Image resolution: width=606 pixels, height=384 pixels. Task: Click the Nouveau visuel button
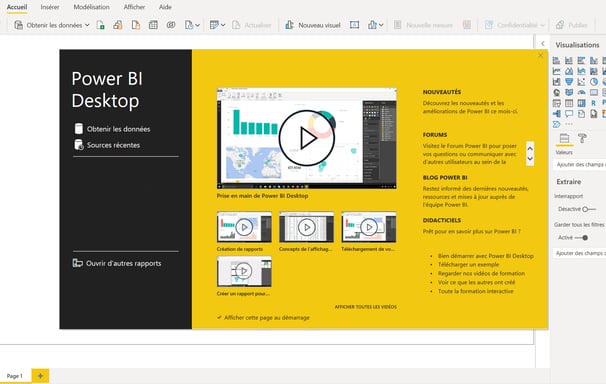coord(313,25)
